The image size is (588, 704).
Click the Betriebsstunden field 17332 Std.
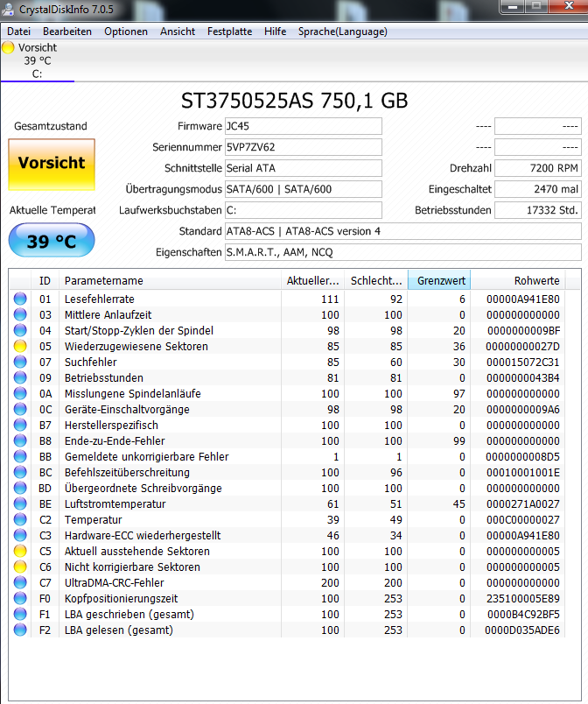coord(538,210)
